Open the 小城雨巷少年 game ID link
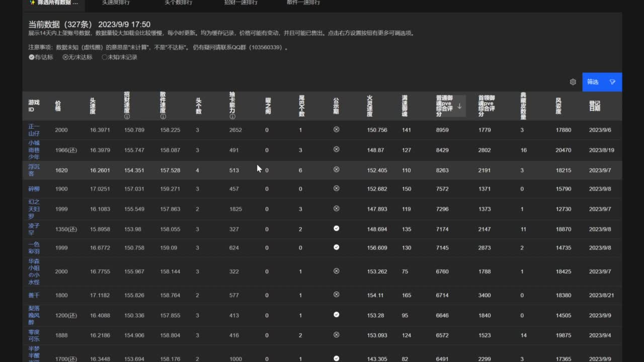Viewport: 644px width, 362px height. pyautogui.click(x=34, y=150)
